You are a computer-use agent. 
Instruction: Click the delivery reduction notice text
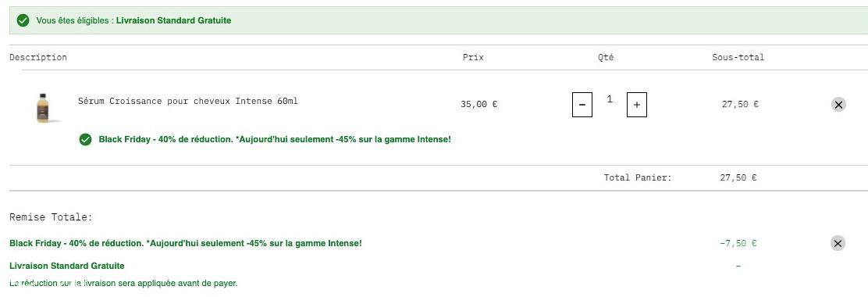123,283
